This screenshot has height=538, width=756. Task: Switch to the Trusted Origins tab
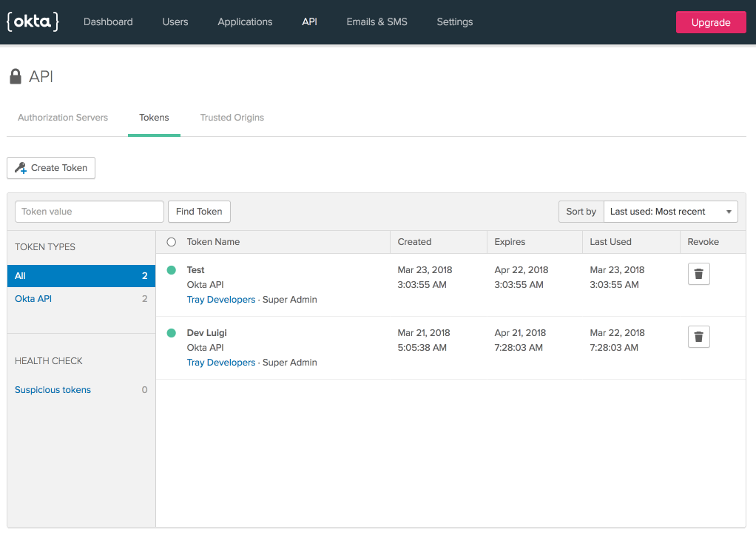tap(232, 118)
